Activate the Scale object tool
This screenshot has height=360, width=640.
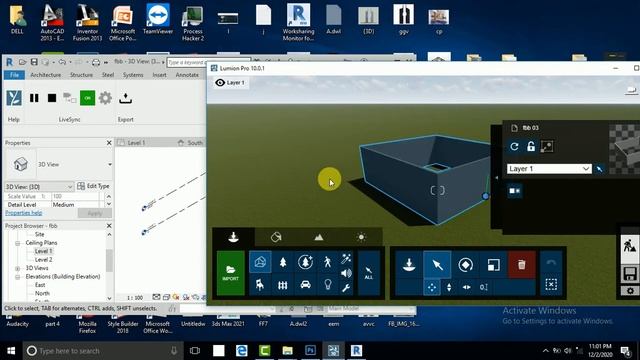[x=493, y=265]
